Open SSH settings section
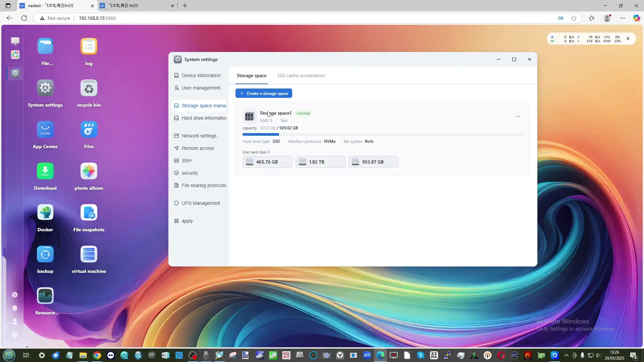This screenshot has width=644, height=362. pos(199,161)
